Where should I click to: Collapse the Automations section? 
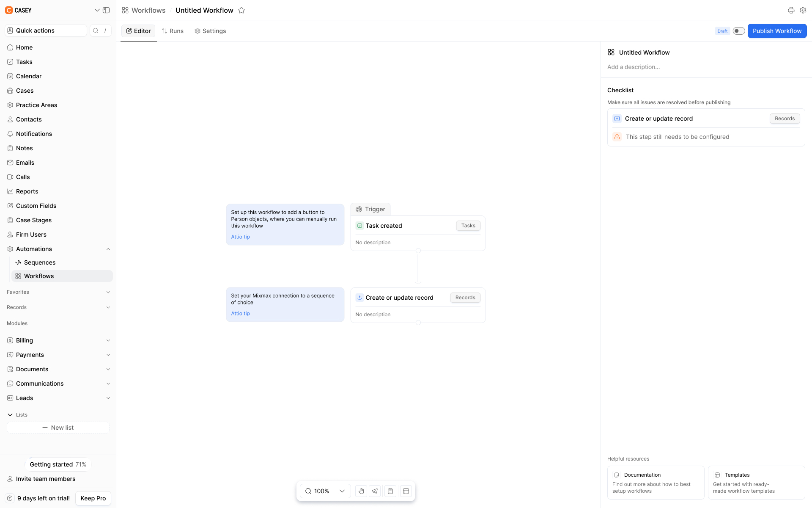[108, 249]
